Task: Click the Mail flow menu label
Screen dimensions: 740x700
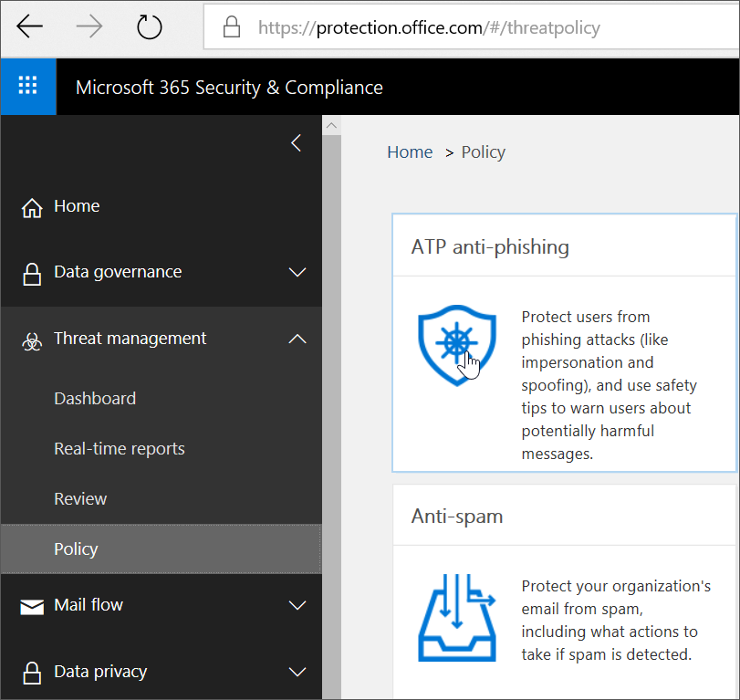Action: click(89, 605)
